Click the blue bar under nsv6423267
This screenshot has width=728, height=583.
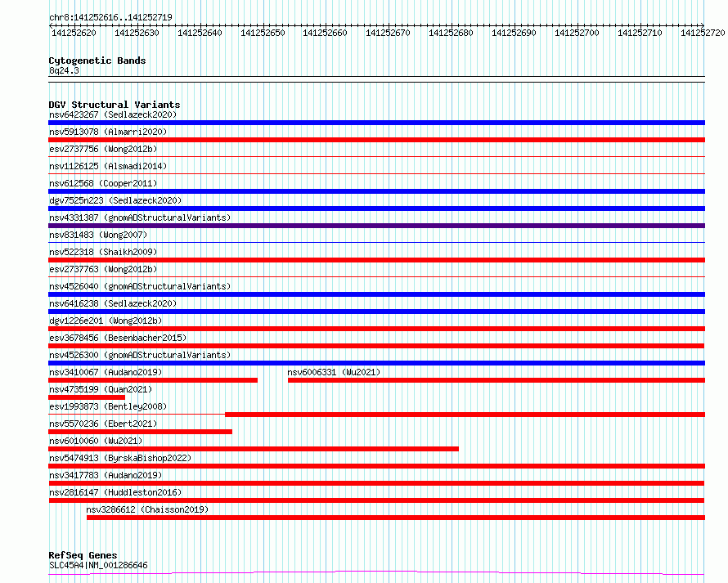pyautogui.click(x=376, y=123)
